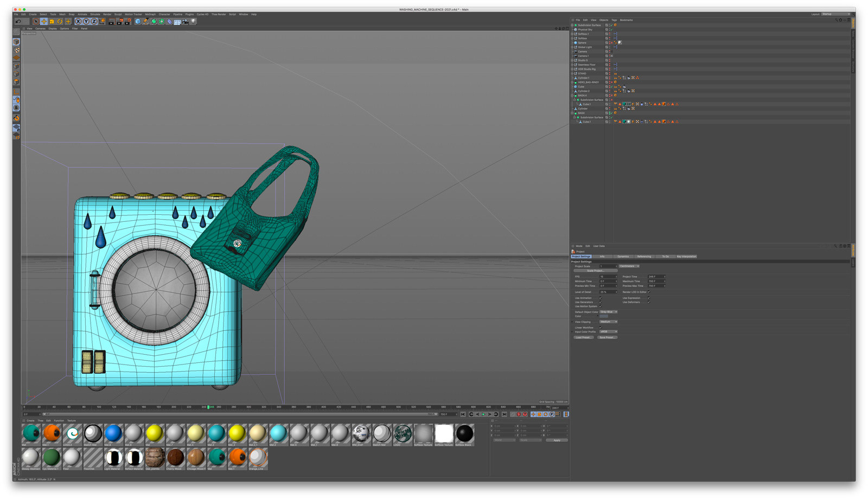Toggle the Use Motion System checkbox
This screenshot has height=499, width=868.
tap(601, 306)
